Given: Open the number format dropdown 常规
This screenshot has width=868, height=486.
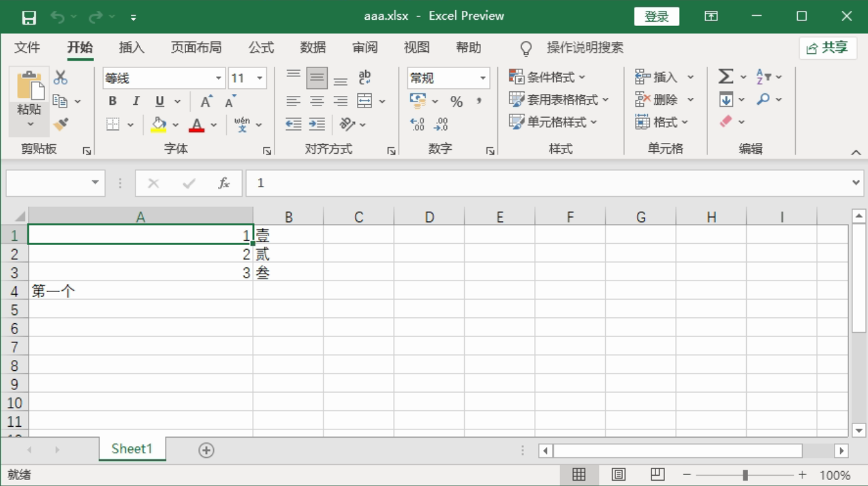Looking at the screenshot, I should point(482,78).
